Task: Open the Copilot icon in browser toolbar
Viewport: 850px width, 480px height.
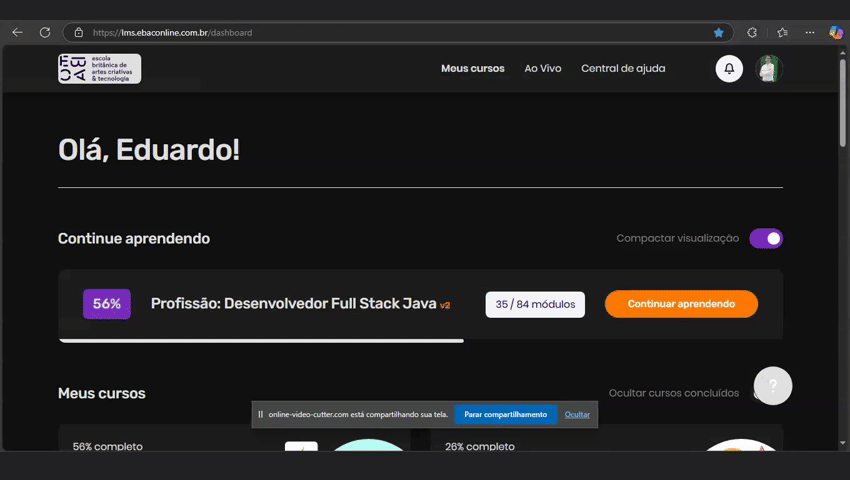Action: click(836, 33)
